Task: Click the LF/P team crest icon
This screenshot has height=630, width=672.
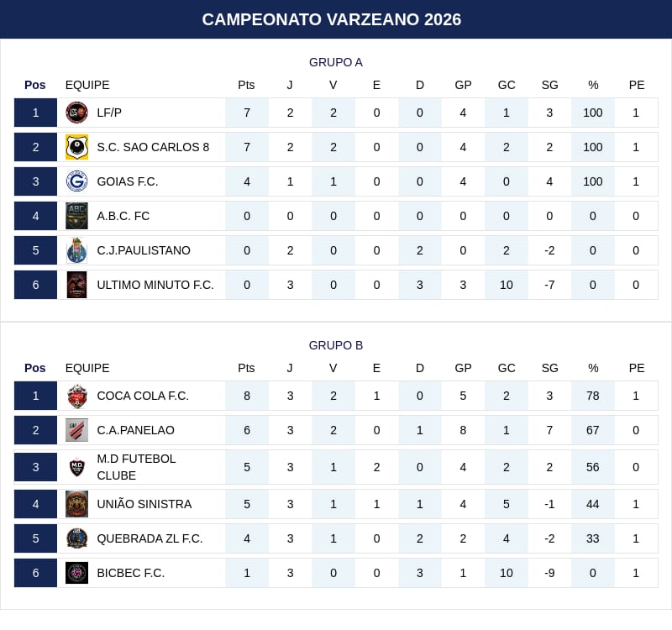Action: point(76,113)
